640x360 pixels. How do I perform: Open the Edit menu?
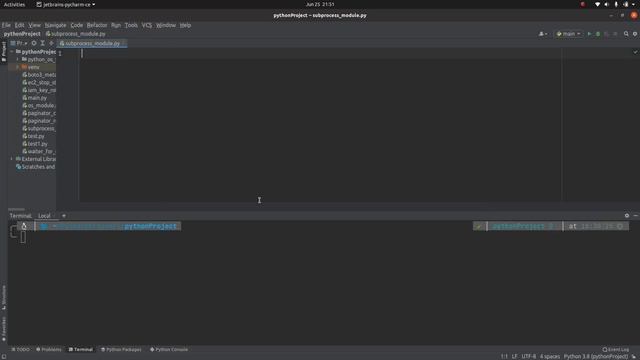(19, 25)
